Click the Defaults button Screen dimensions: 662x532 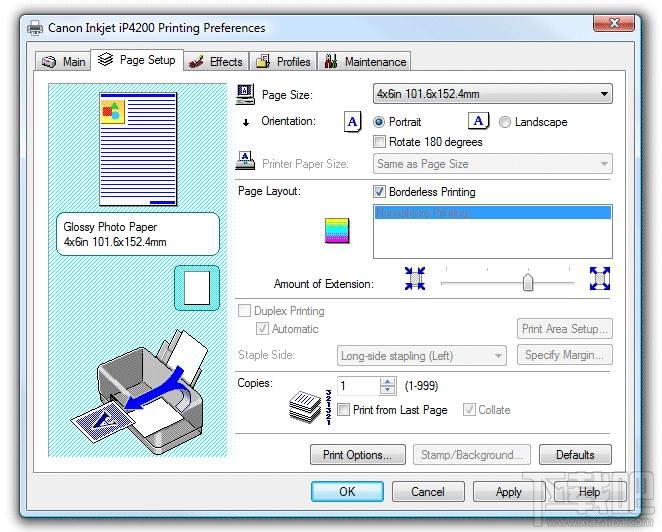click(x=575, y=455)
